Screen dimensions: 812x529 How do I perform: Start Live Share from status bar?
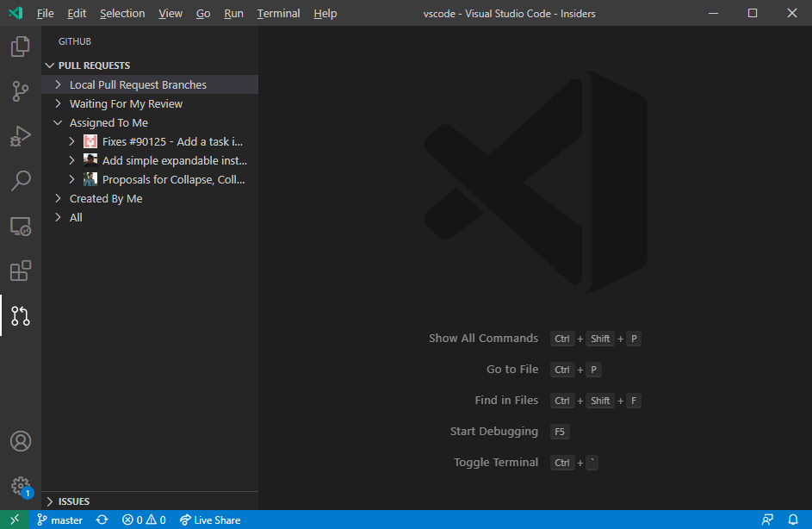210,520
